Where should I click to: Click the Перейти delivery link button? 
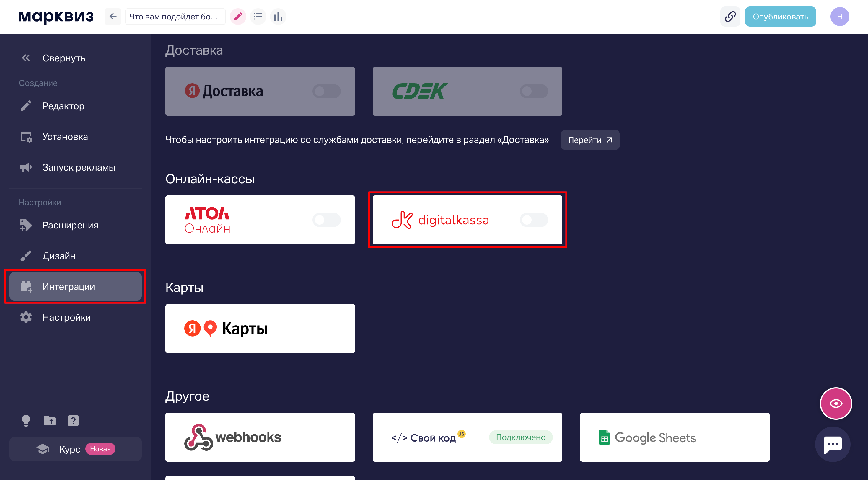590,140
